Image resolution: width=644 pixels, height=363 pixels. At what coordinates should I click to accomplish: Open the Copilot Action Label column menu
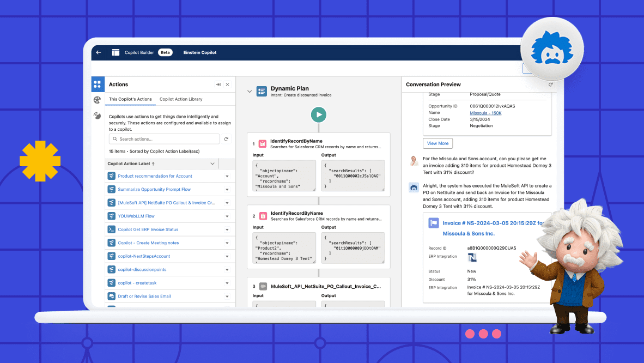212,164
